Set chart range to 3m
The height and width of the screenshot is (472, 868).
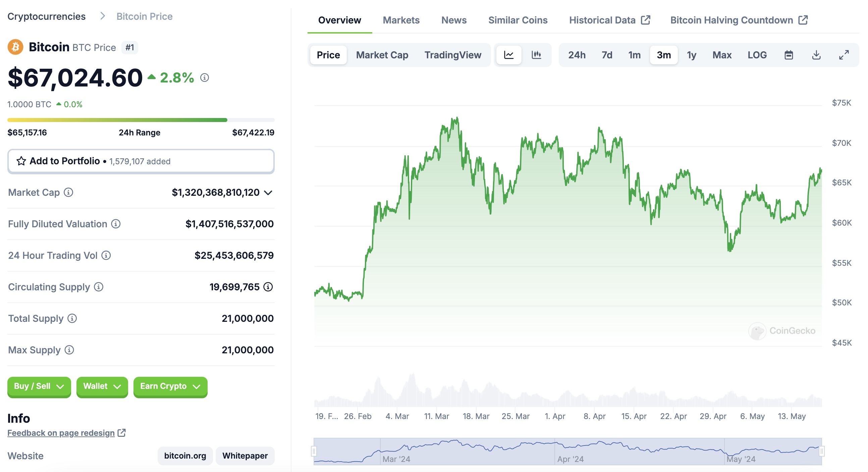click(x=664, y=55)
